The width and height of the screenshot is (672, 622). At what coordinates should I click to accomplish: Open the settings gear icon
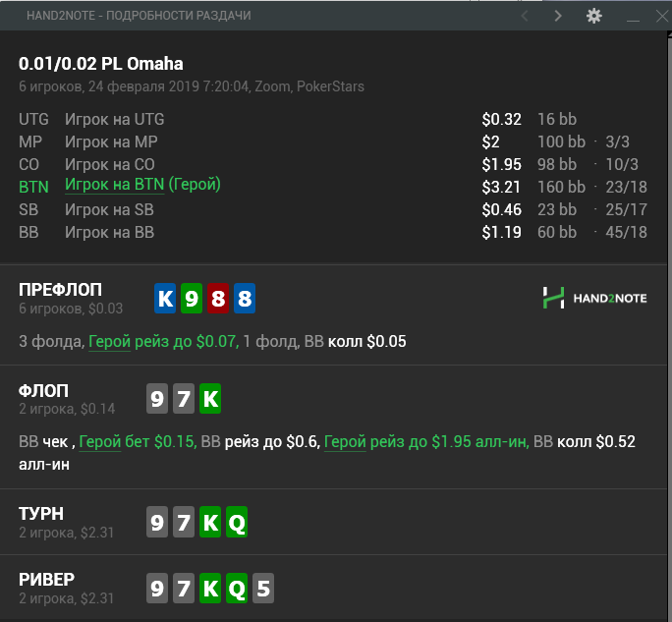tap(594, 16)
